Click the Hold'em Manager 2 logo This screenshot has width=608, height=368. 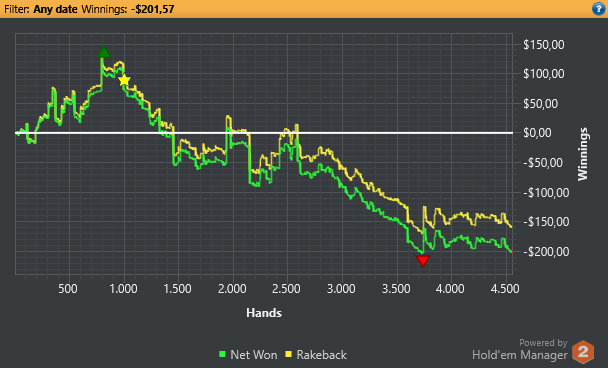point(583,352)
